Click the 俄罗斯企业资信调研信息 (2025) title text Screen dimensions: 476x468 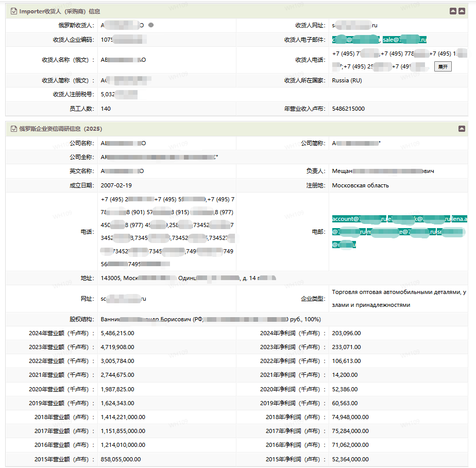[61, 129]
